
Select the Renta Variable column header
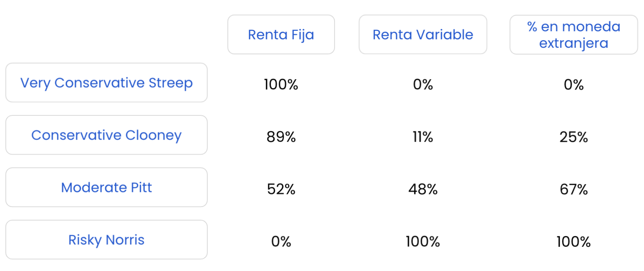tap(423, 35)
